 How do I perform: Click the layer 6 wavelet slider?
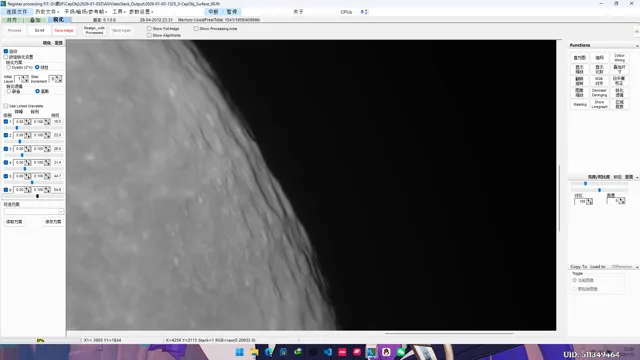[x=33, y=196]
